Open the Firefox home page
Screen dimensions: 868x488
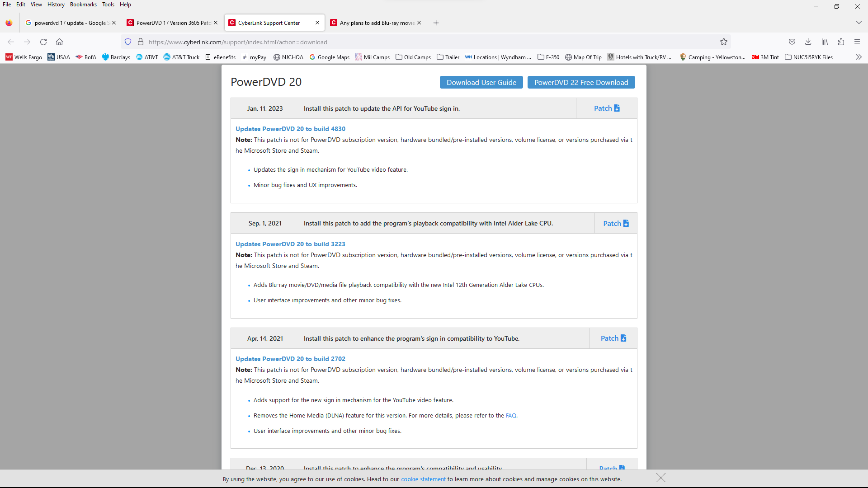pos(59,42)
